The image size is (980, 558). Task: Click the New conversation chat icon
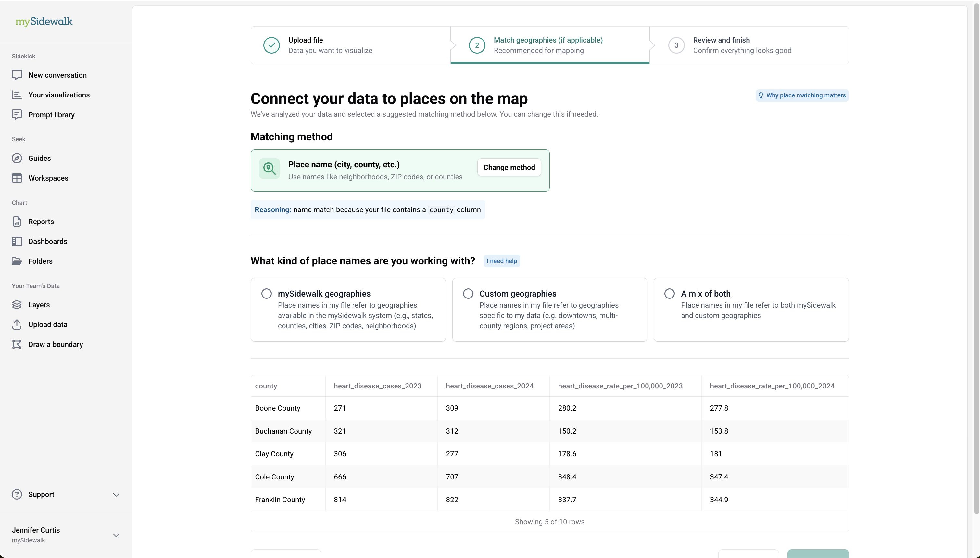tap(17, 75)
